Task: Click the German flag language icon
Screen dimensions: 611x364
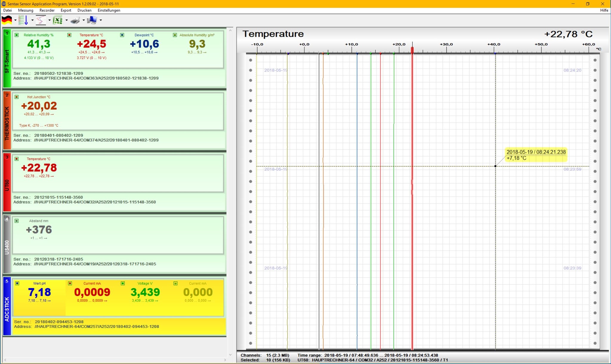Action: pyautogui.click(x=7, y=20)
